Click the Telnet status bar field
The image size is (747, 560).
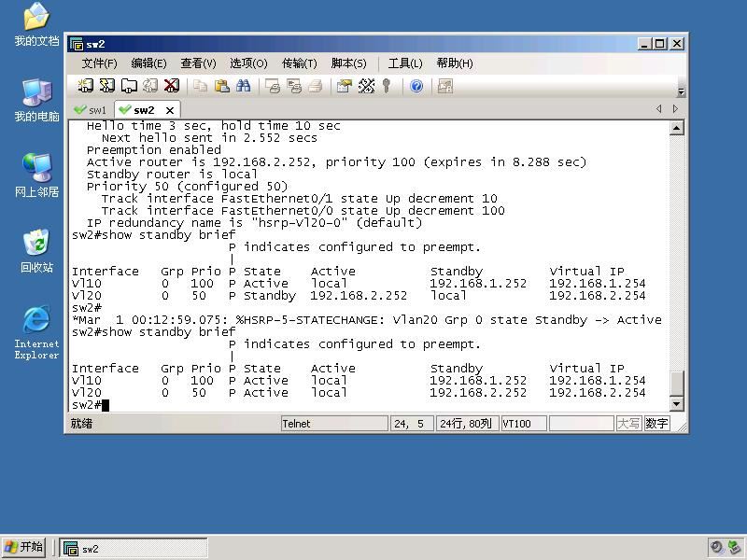coord(334,424)
